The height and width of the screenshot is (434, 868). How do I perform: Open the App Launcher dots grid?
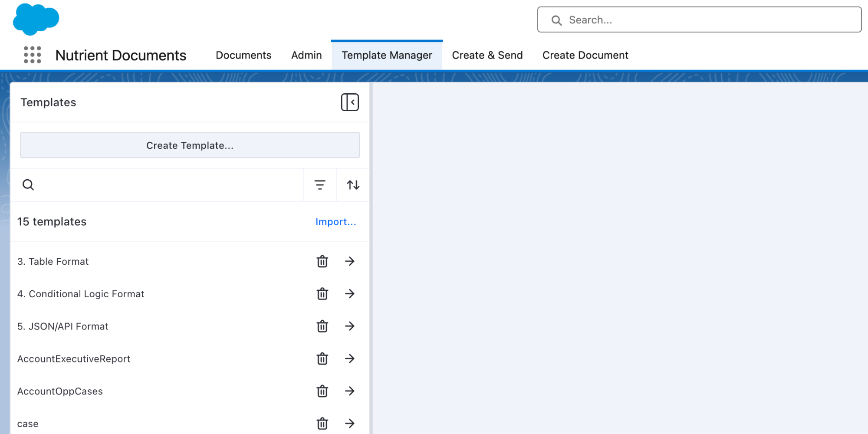click(33, 55)
